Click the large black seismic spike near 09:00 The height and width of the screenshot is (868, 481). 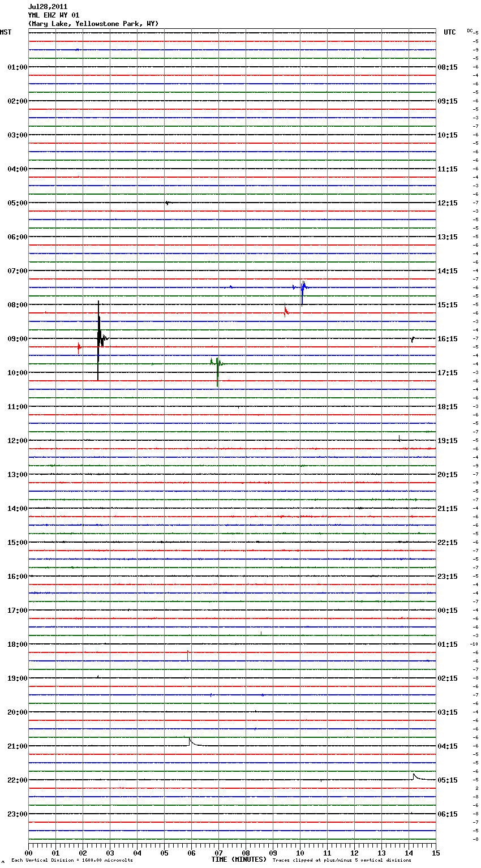pos(98,338)
